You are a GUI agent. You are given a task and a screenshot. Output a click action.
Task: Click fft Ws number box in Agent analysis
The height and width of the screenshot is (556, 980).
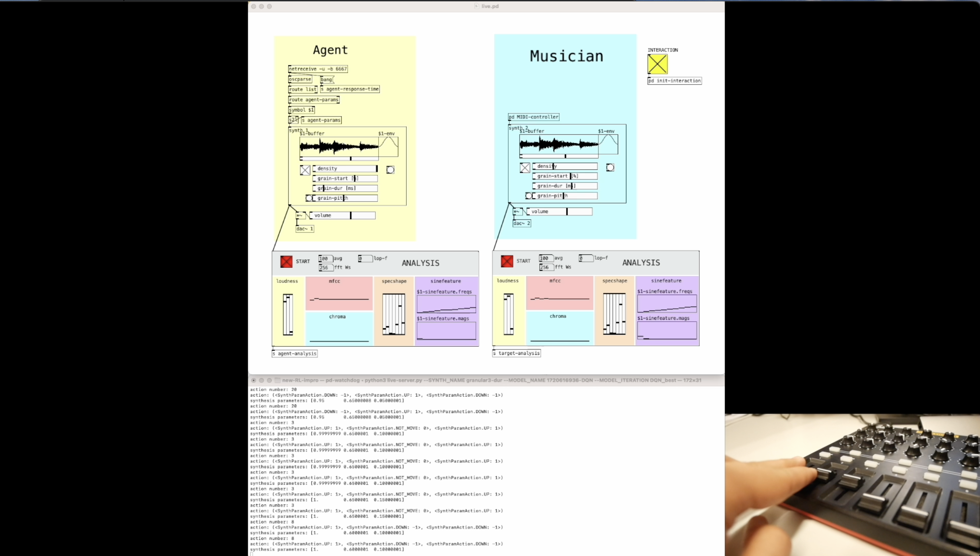pyautogui.click(x=326, y=268)
